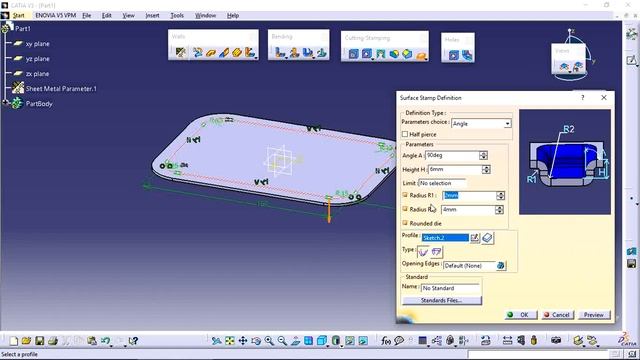Viewport: 640px width, 360px height.
Task: Open the dropdown arrow under the Bend icon
Action: click(x=286, y=58)
